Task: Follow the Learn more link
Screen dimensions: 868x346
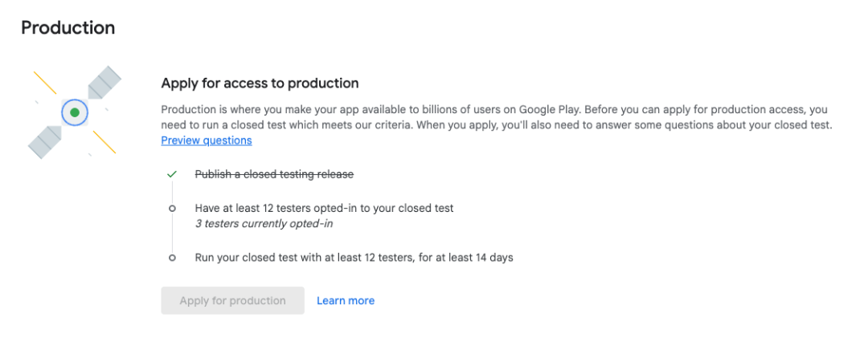Action: coord(346,300)
